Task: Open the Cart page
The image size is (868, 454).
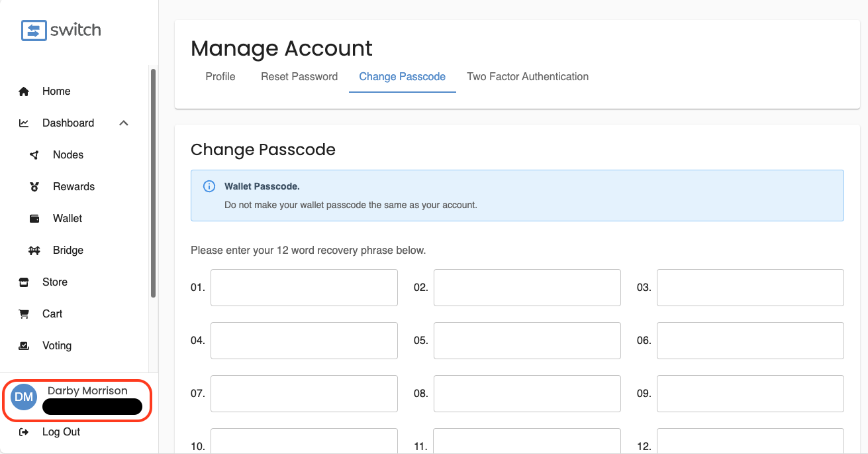Action: (x=52, y=314)
